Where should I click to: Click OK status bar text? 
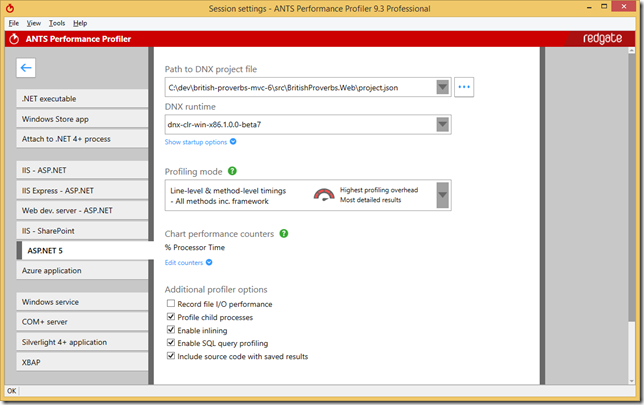[12, 391]
